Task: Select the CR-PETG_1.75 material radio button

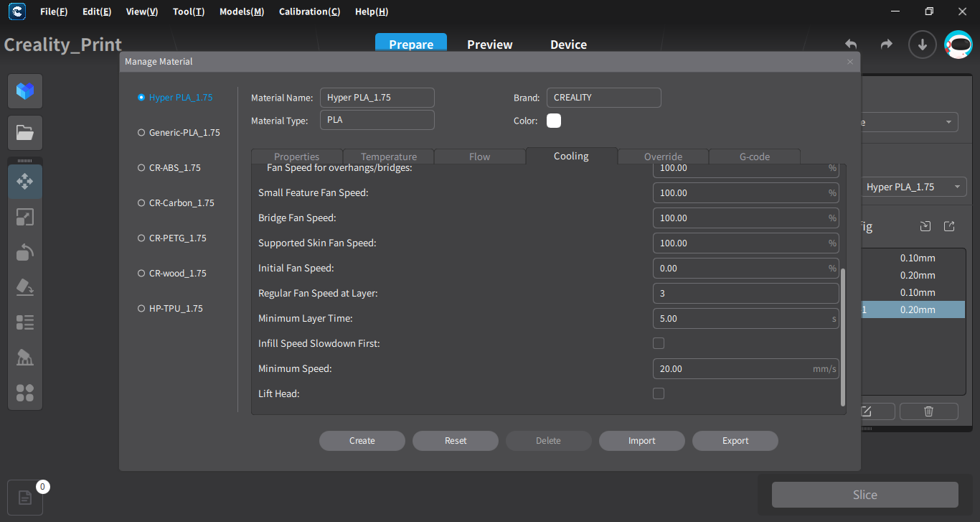Action: [141, 238]
